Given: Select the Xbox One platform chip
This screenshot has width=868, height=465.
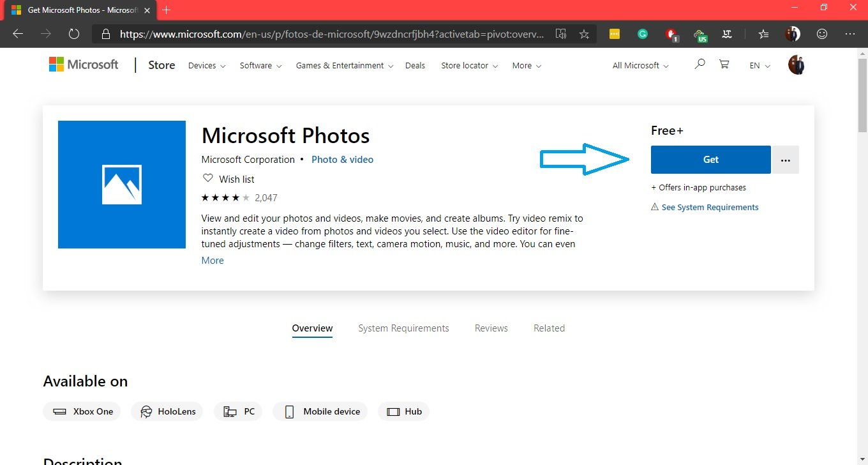Looking at the screenshot, I should click(82, 411).
